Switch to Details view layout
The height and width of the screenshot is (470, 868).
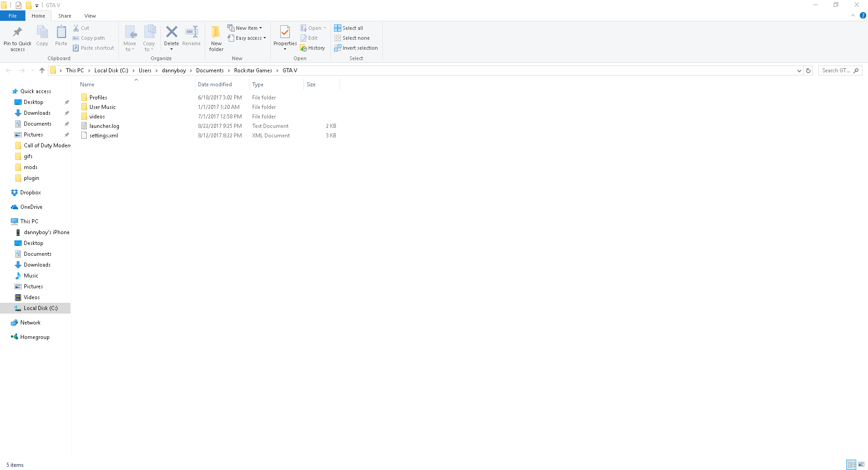[x=851, y=465]
